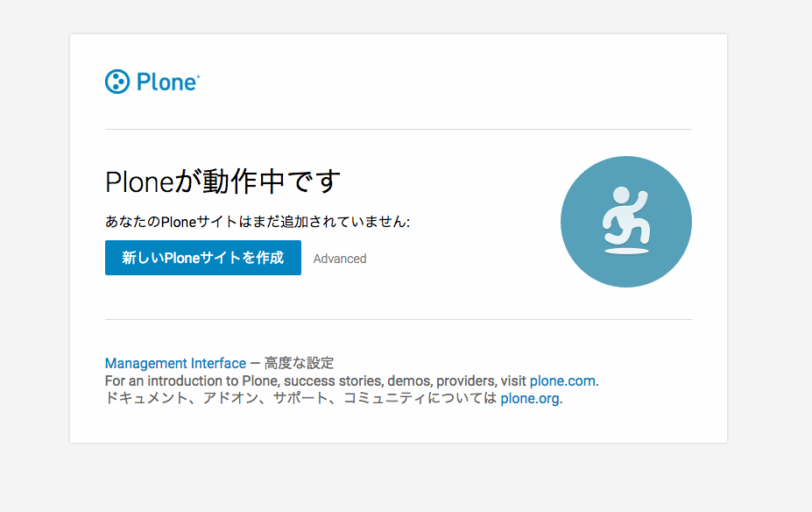The width and height of the screenshot is (812, 512).
Task: Click the heading "Ploneが動作中です"
Action: click(x=222, y=181)
